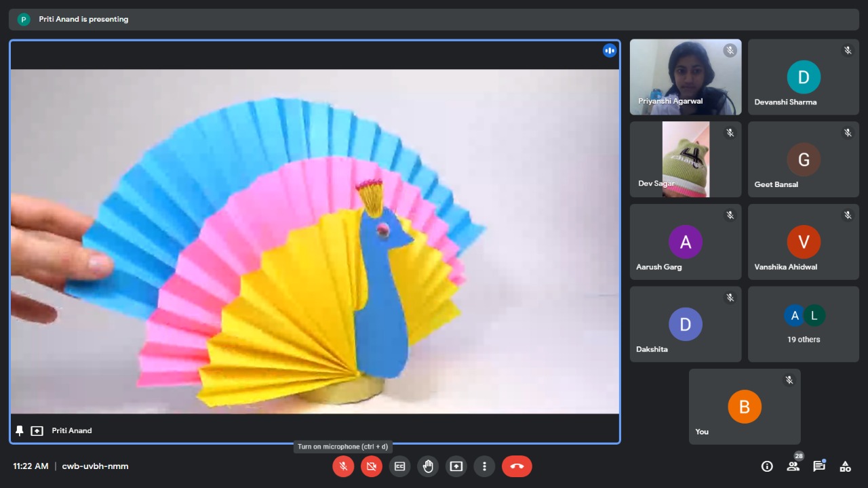Click the pin icon beside Priti Anand
868x488 pixels.
(x=20, y=430)
